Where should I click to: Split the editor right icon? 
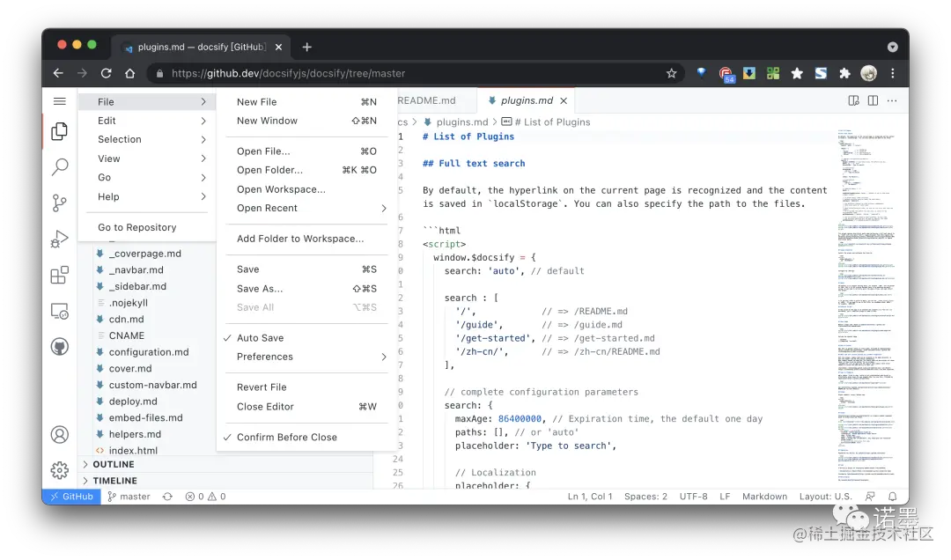click(x=873, y=100)
